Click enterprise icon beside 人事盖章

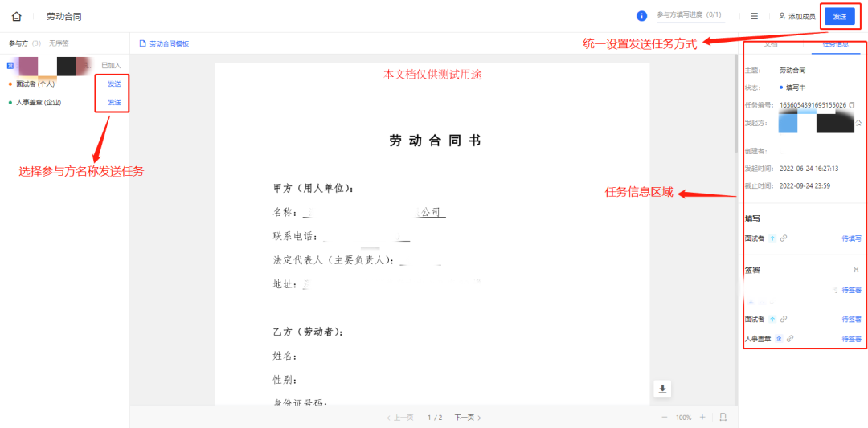pyautogui.click(x=779, y=338)
